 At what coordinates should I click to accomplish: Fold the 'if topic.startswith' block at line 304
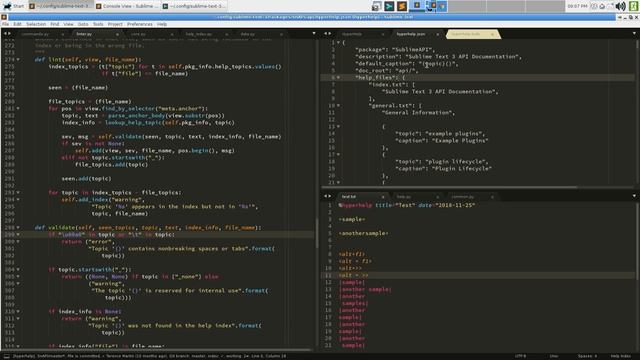coord(18,269)
